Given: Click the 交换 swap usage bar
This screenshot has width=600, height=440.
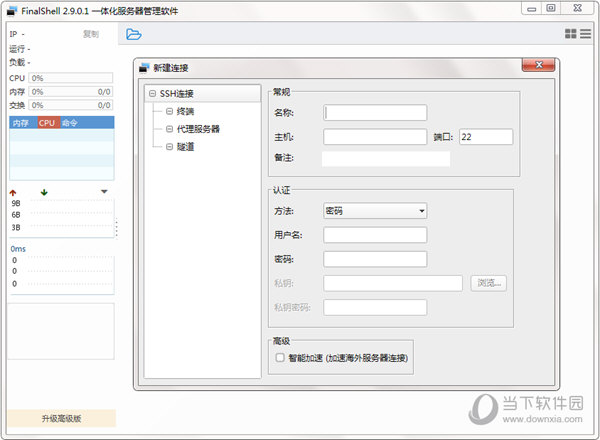Looking at the screenshot, I should coord(71,105).
